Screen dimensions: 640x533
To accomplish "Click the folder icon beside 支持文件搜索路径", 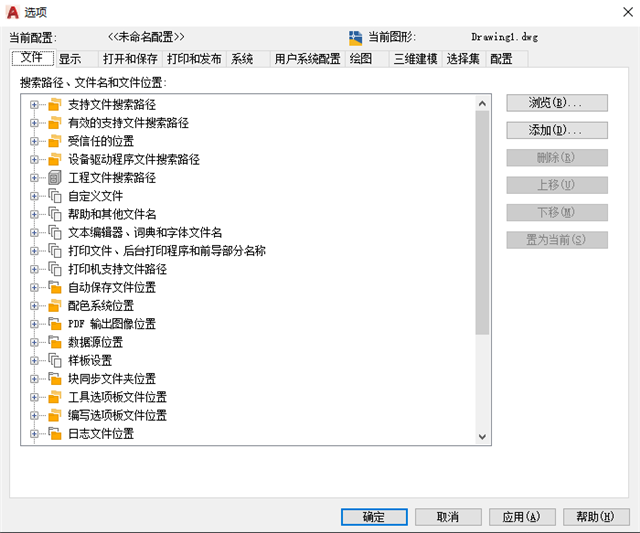I will pyautogui.click(x=55, y=105).
